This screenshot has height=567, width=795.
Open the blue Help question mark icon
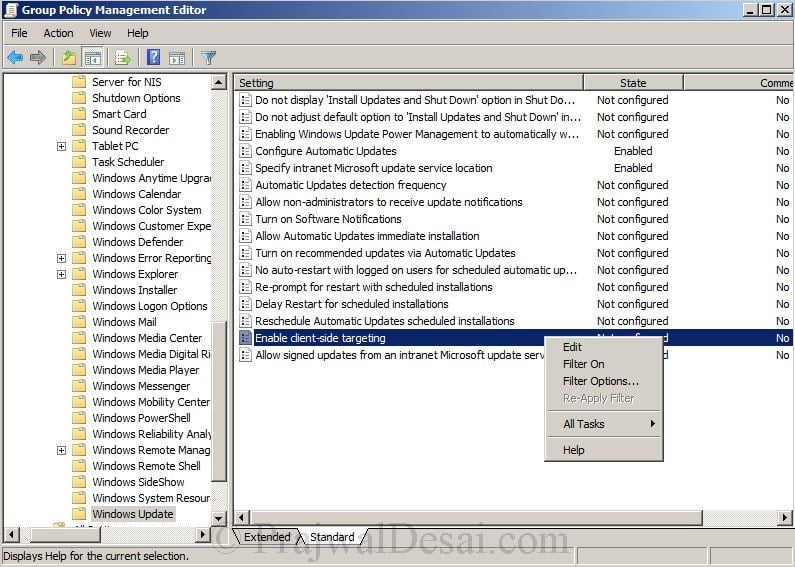153,57
